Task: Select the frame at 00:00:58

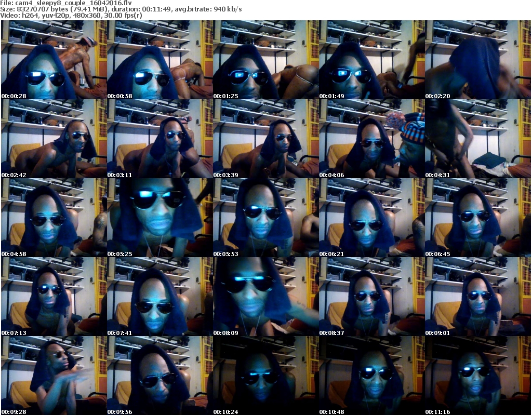Action: (x=160, y=60)
